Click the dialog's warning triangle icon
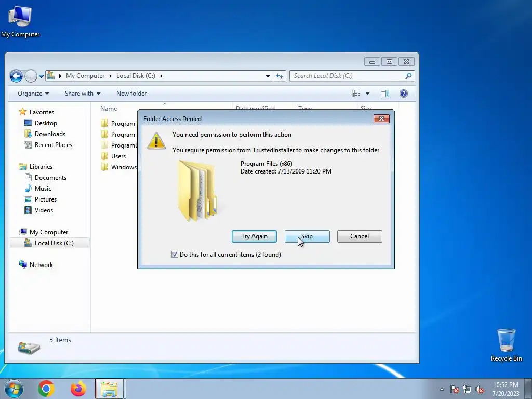This screenshot has height=399, width=532. pyautogui.click(x=156, y=141)
